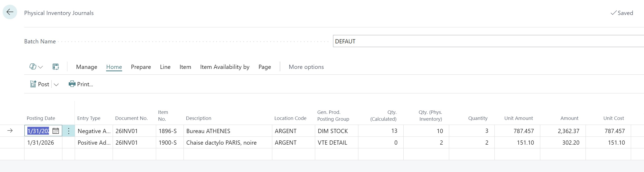The image size is (644, 172).
Task: Click Bureau ATHENES Qty. Phys. Inventory cell
Action: (x=426, y=131)
